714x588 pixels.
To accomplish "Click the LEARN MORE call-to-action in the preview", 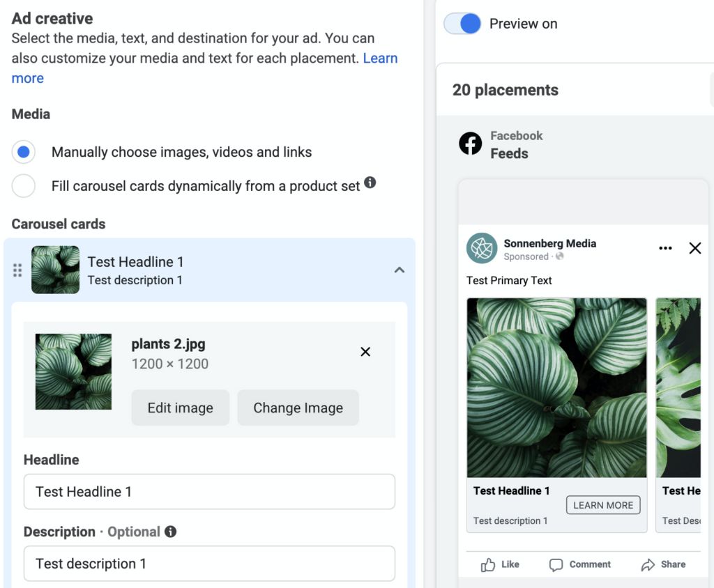I will [602, 504].
